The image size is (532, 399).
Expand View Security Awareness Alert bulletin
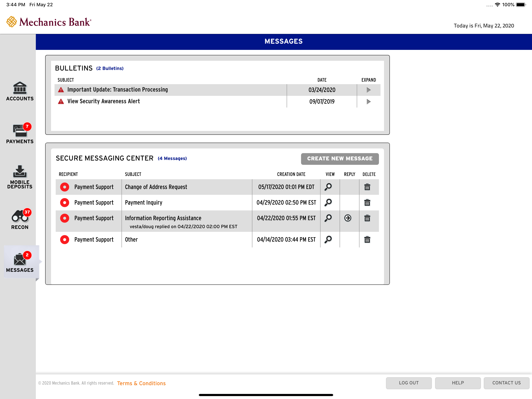coord(368,102)
